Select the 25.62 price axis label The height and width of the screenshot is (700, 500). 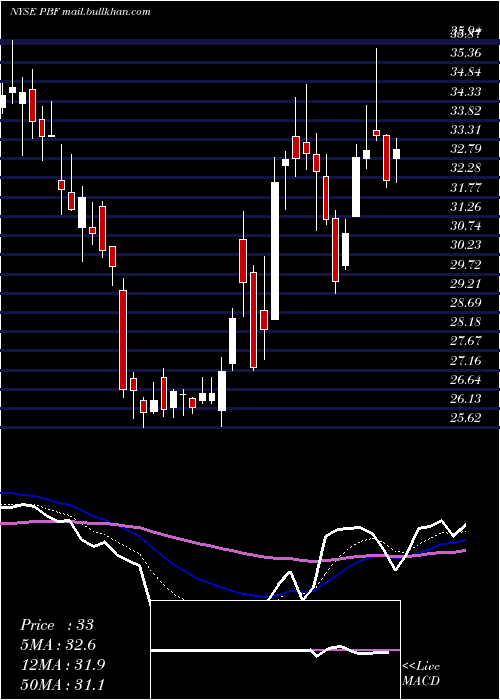pos(466,418)
